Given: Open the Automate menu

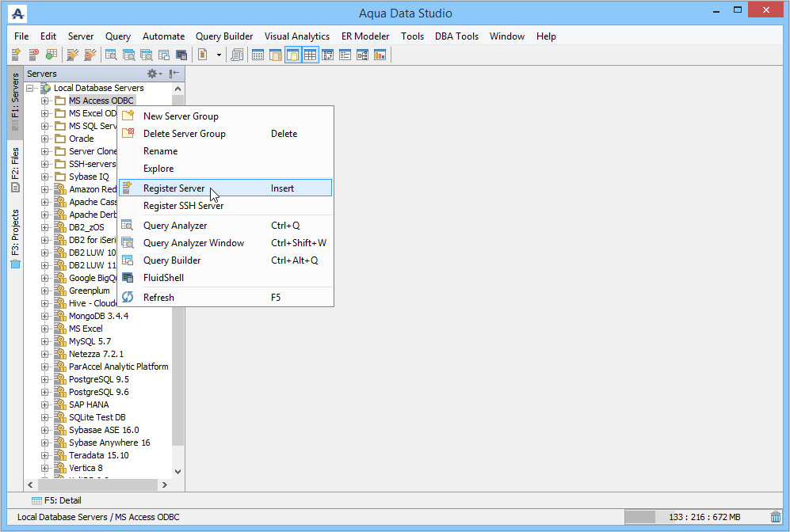Looking at the screenshot, I should (x=163, y=36).
